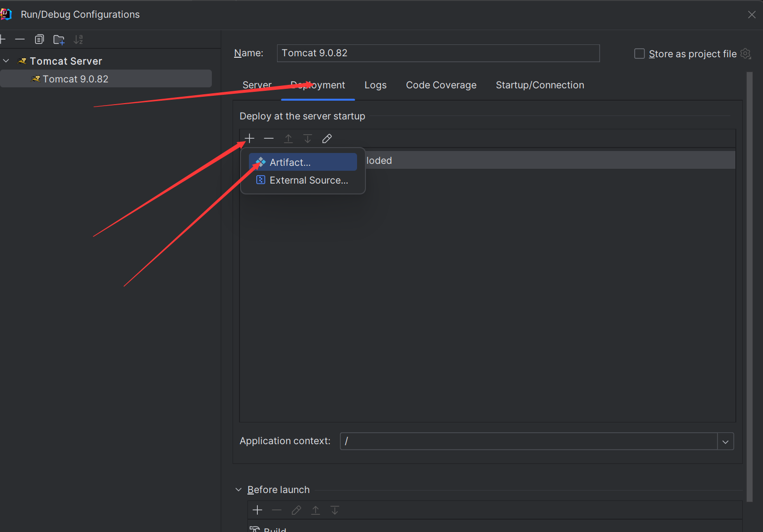Click the IntelliJ logo in the title bar
Viewport: 763px width, 532px height.
[x=6, y=14]
